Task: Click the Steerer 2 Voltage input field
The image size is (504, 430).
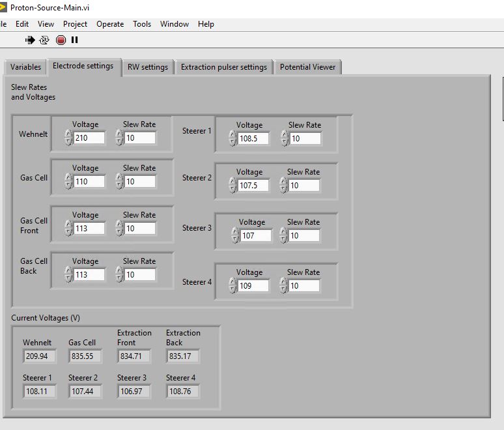Action: (253, 186)
